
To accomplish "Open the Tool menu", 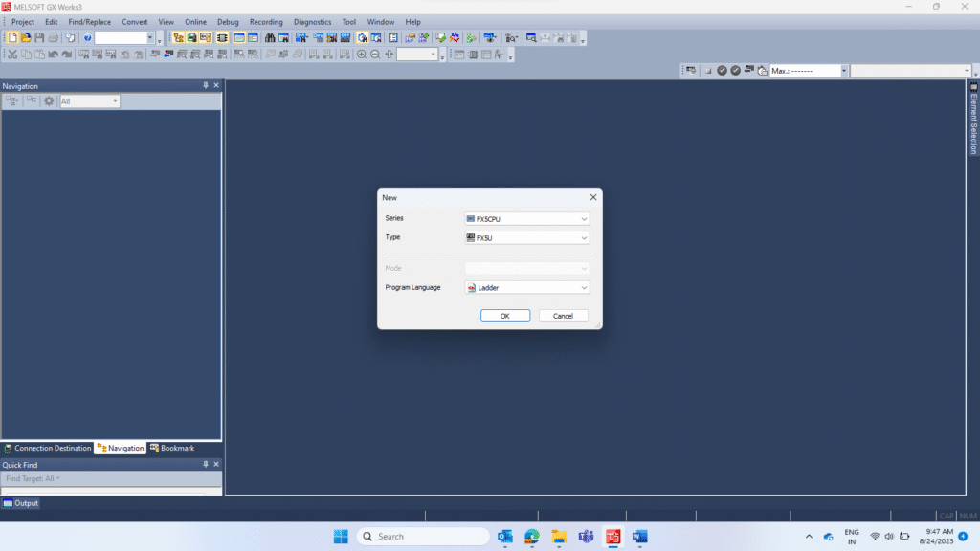I will 348,22.
